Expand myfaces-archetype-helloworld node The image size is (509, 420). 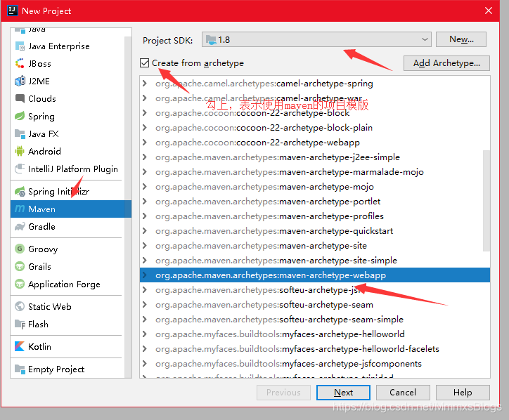click(x=144, y=334)
